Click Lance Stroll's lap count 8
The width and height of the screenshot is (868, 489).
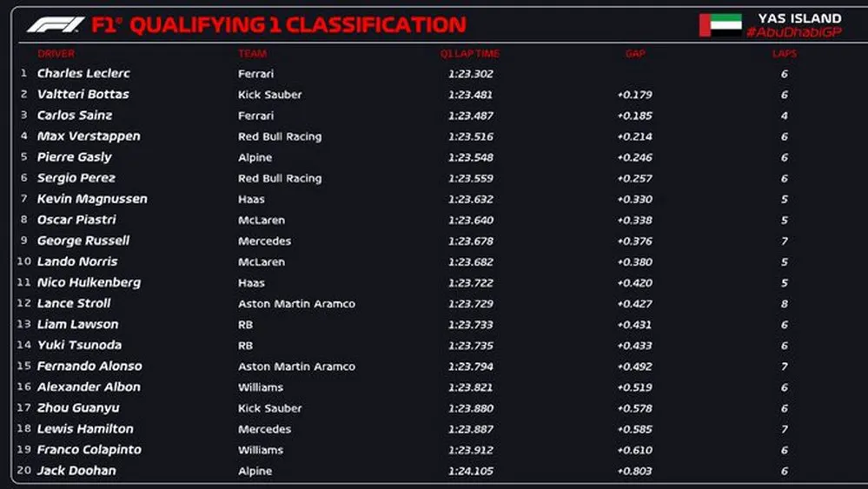784,303
